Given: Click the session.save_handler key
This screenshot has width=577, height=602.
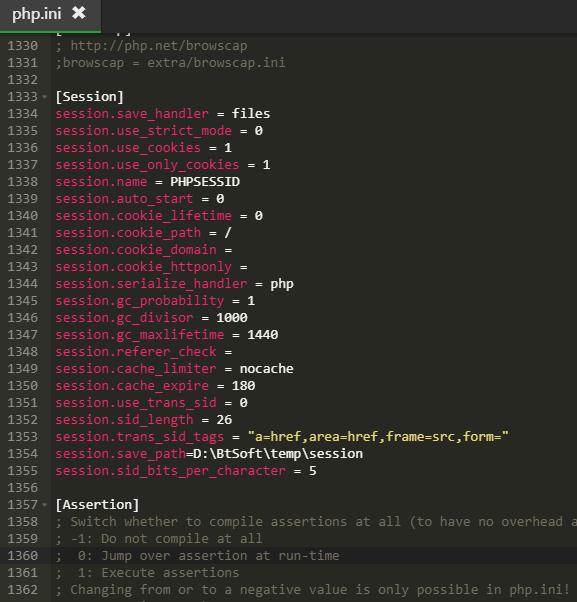Looking at the screenshot, I should coord(132,114).
